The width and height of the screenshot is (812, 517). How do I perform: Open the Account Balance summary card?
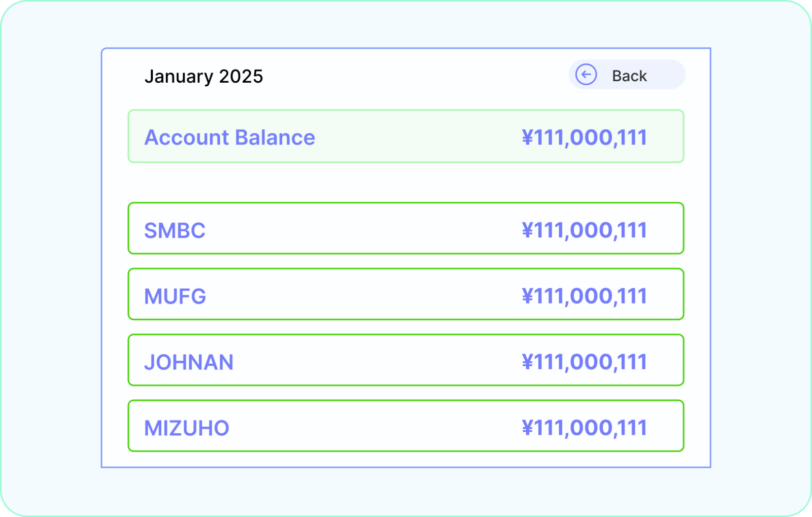tap(406, 136)
